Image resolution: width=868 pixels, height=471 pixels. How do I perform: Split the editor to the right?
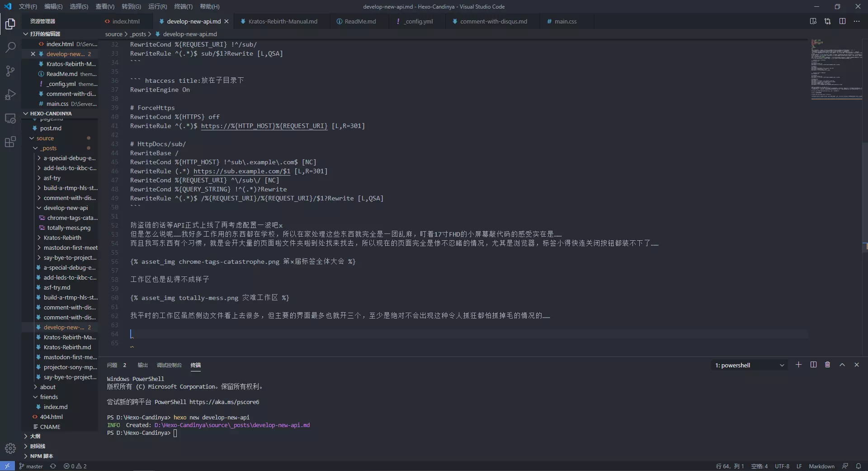point(842,21)
